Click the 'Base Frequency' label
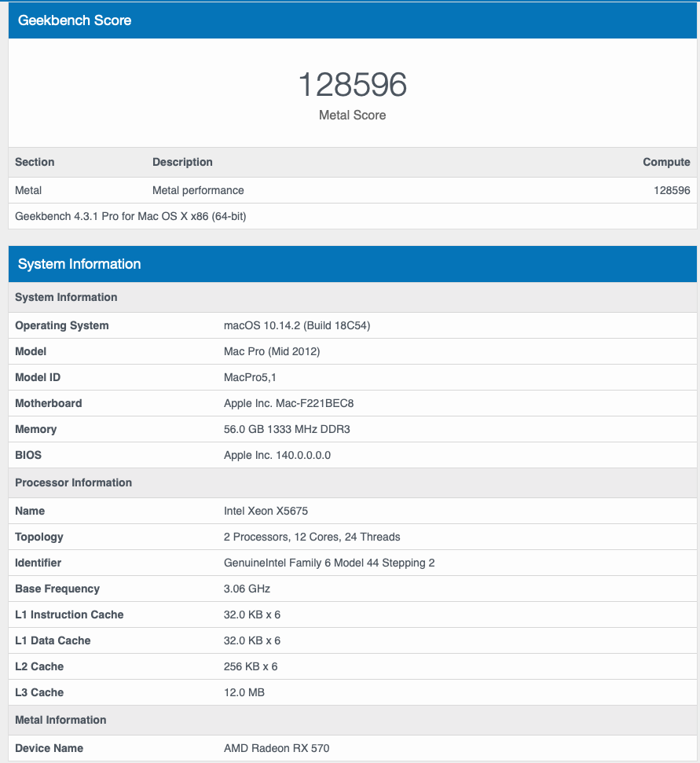Screen dimensions: 700x763 57,589
